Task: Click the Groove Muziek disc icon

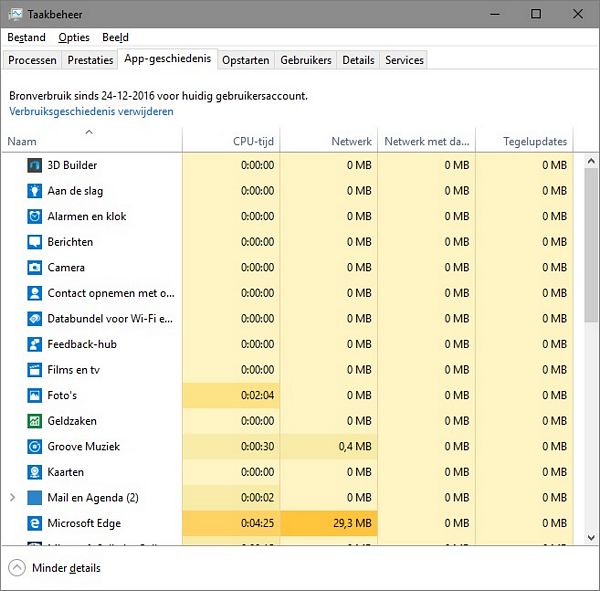Action: (34, 447)
